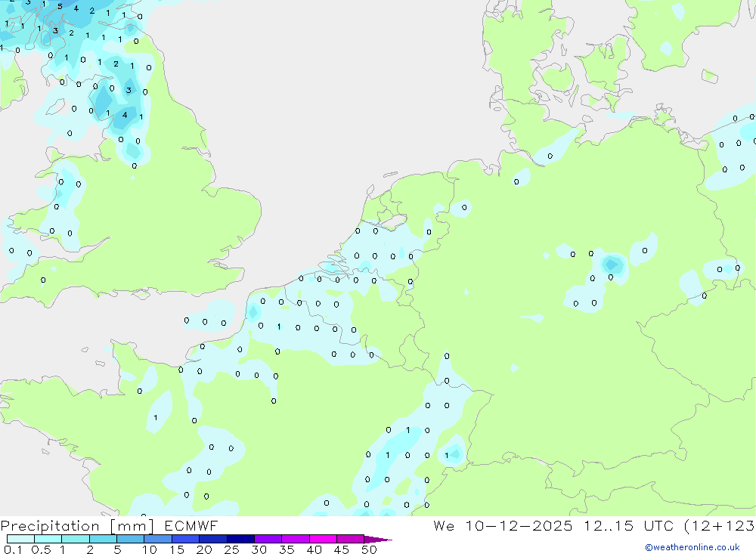The height and width of the screenshot is (554, 756).
Task: Select the 20–25 mm dark blue legend swatch
Action: tap(212, 539)
